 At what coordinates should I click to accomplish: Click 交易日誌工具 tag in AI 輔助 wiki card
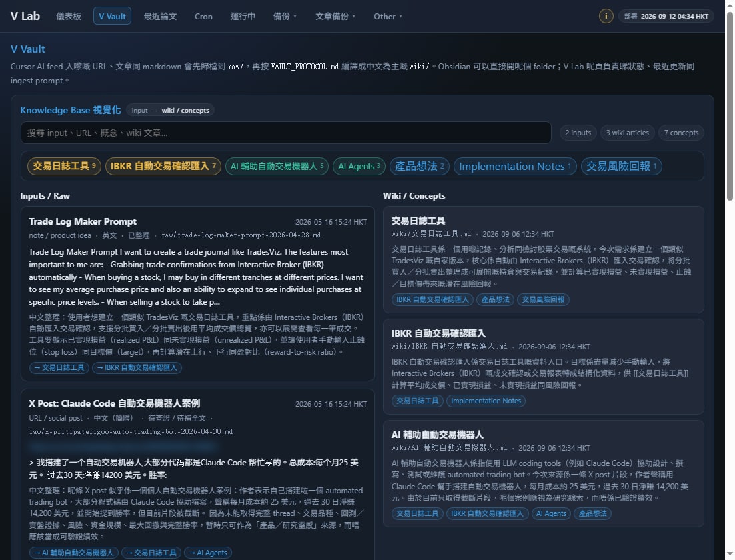(x=417, y=513)
